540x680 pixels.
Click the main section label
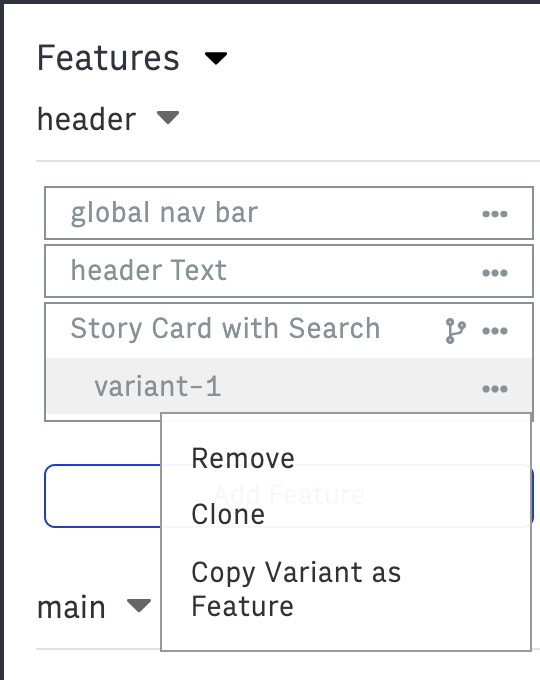[72, 608]
